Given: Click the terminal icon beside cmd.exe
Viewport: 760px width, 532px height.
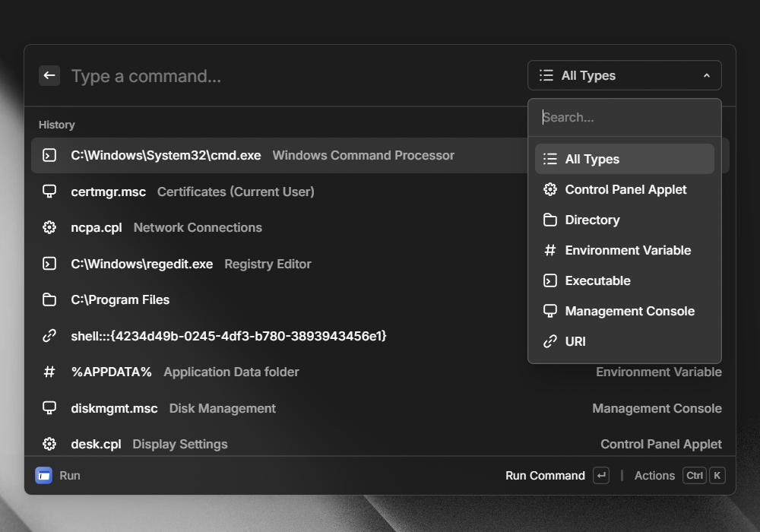Looking at the screenshot, I should [x=49, y=156].
